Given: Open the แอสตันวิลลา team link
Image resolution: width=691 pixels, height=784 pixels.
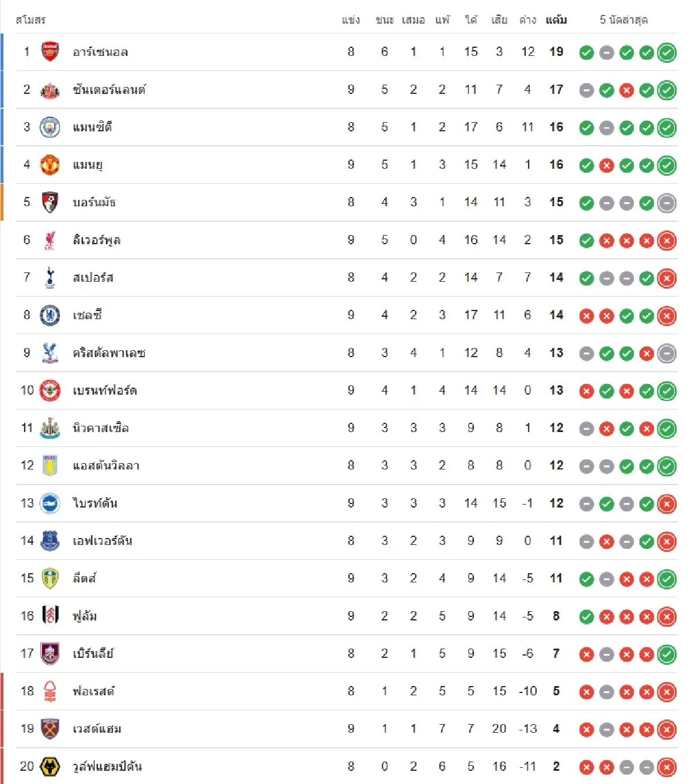Looking at the screenshot, I should click(106, 465).
